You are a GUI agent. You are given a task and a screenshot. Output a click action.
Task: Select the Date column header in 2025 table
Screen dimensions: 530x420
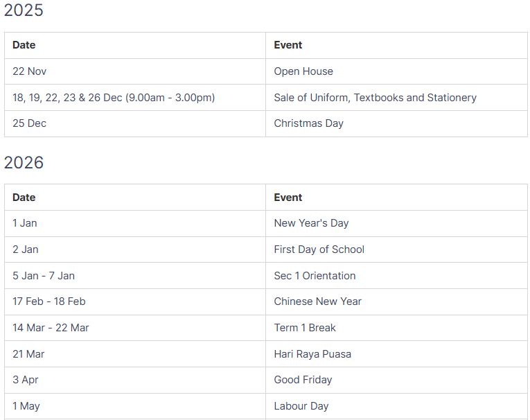(24, 45)
